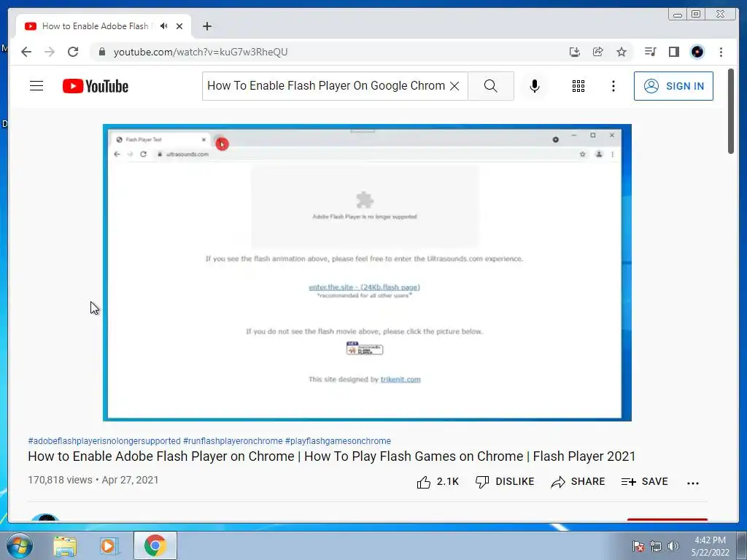Search with your voice microphone
747x560 pixels.
[535, 86]
